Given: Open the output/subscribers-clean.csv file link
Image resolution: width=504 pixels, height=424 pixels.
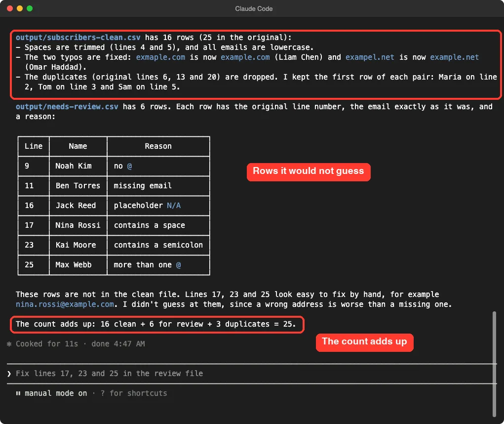Looking at the screenshot, I should point(78,38).
